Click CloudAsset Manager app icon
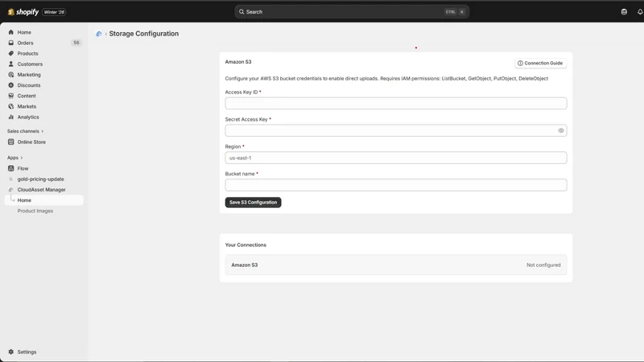Image resolution: width=644 pixels, height=362 pixels. coord(11,190)
